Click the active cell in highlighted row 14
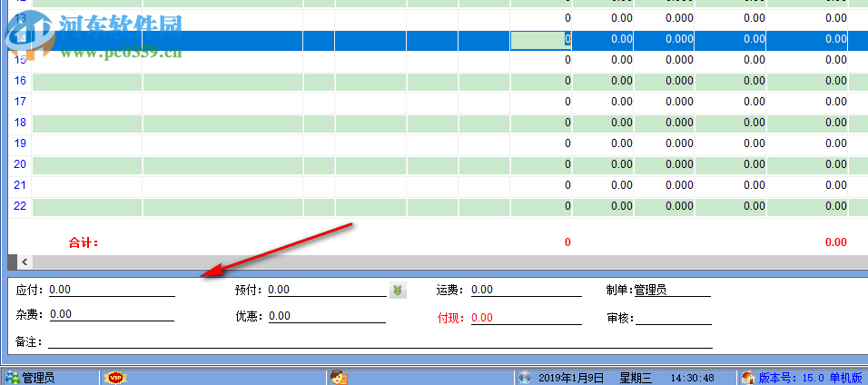868x385 pixels. point(541,39)
